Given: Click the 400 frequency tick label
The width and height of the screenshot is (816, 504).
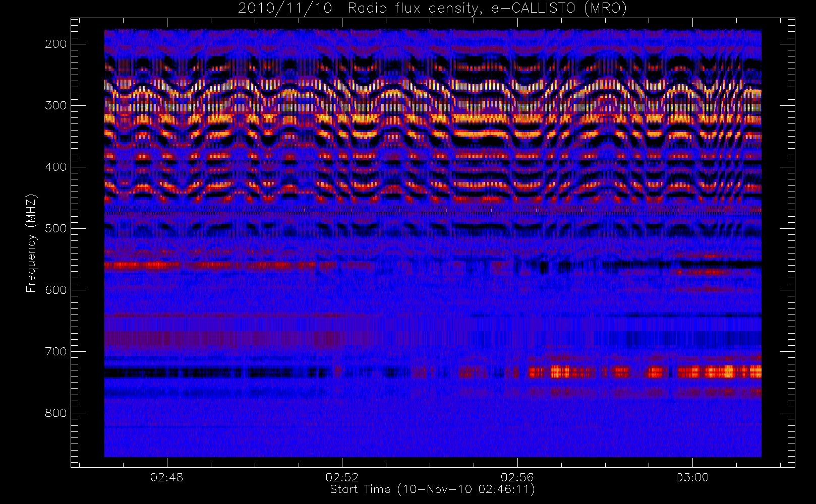Looking at the screenshot, I should coord(56,167).
